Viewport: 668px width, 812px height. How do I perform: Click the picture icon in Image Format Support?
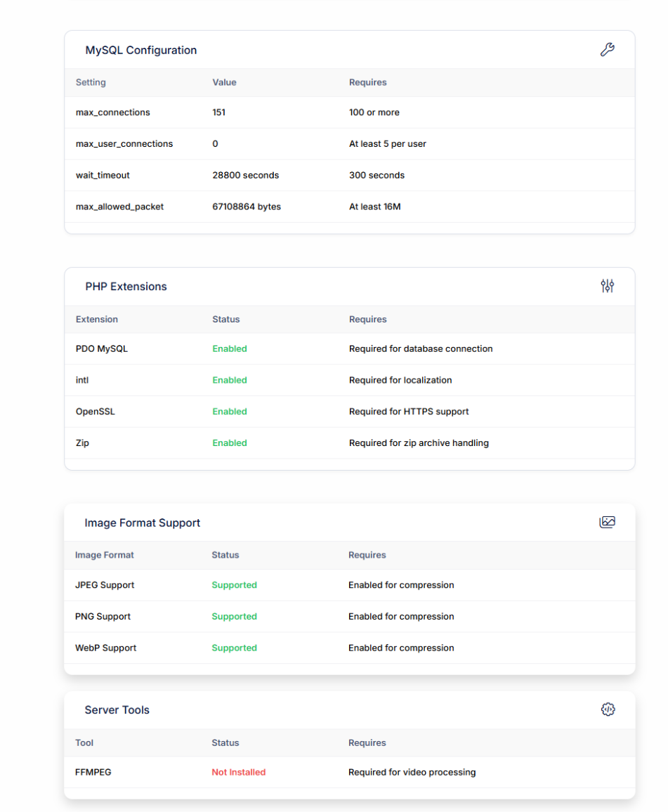coord(607,522)
